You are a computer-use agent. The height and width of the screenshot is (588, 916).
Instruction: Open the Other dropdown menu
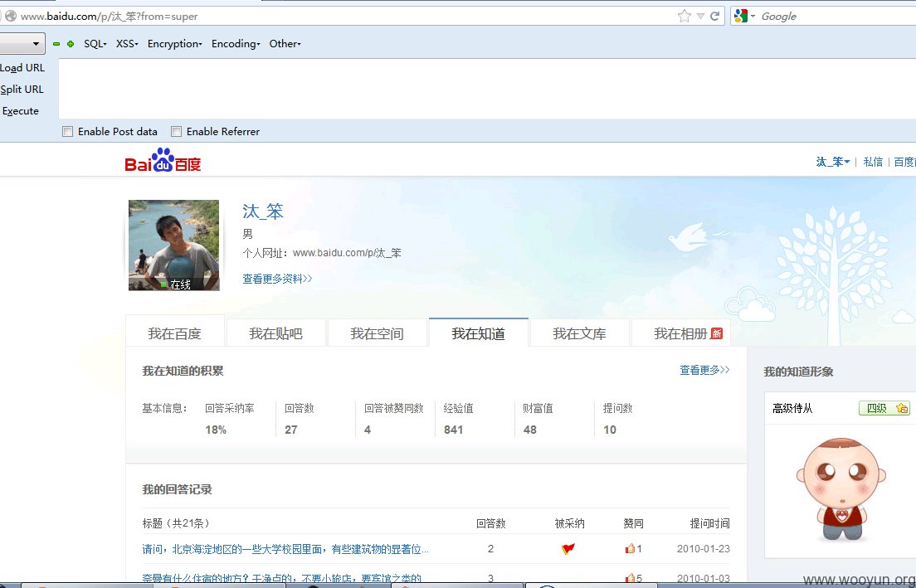coord(285,44)
